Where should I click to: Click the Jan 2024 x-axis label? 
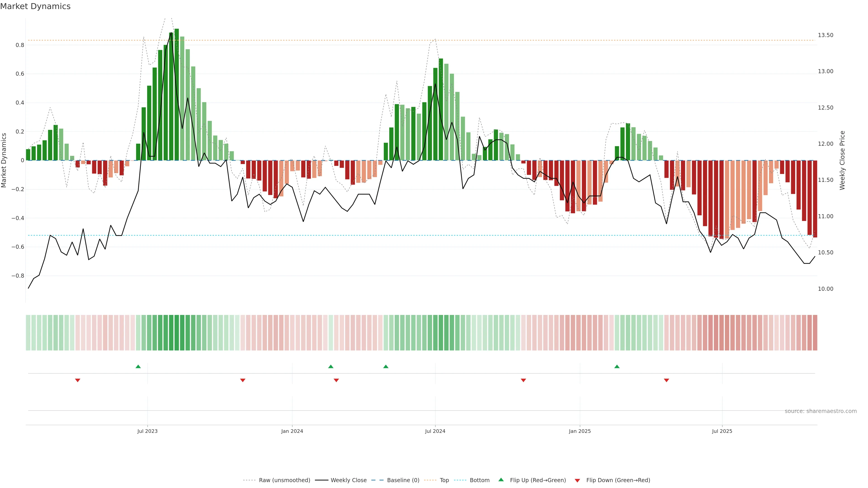(292, 431)
